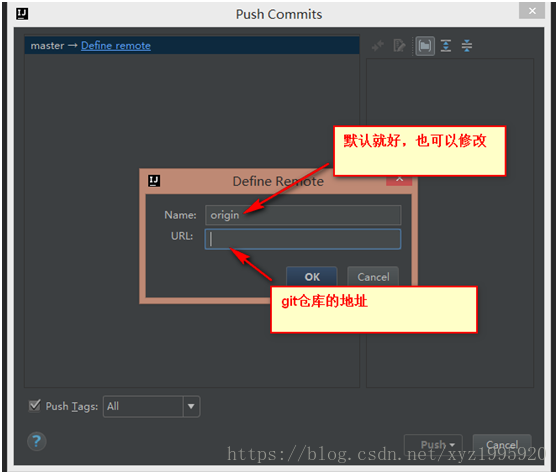Open the Push button dropdown arrow
The image size is (558, 474).
point(453,445)
